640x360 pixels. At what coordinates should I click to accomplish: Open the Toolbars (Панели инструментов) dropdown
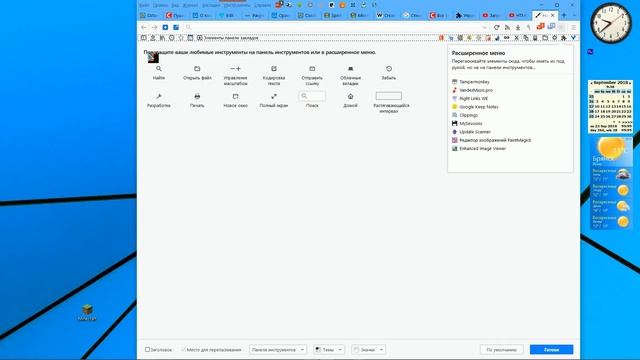(x=278, y=349)
